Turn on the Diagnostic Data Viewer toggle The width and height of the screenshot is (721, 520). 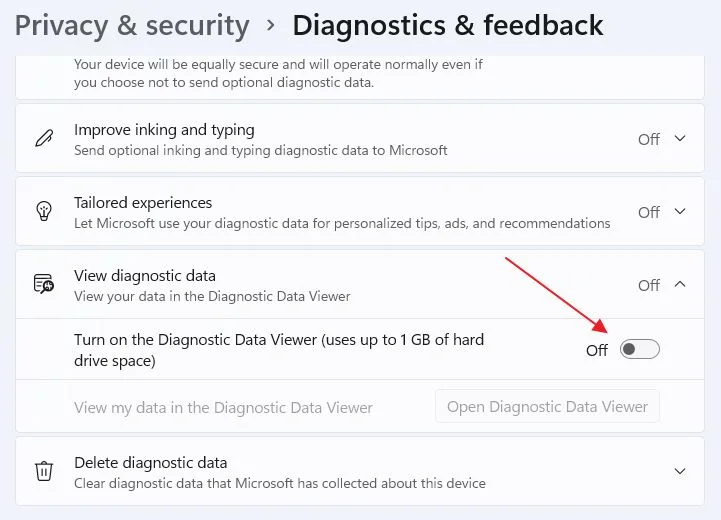(640, 349)
